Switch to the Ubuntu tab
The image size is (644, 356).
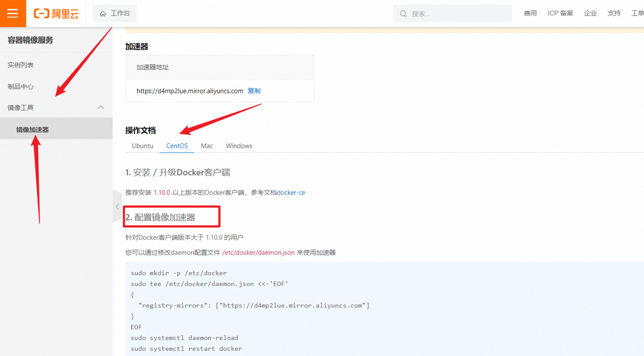click(x=142, y=146)
